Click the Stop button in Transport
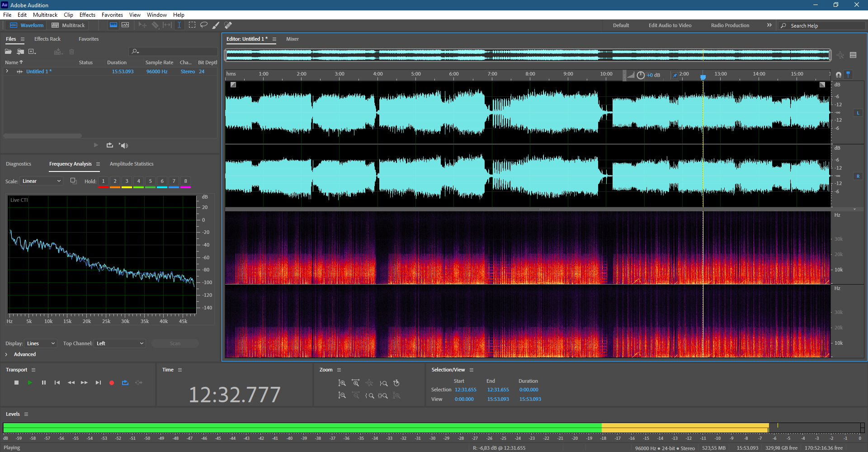The height and width of the screenshot is (452, 868). [x=17, y=383]
